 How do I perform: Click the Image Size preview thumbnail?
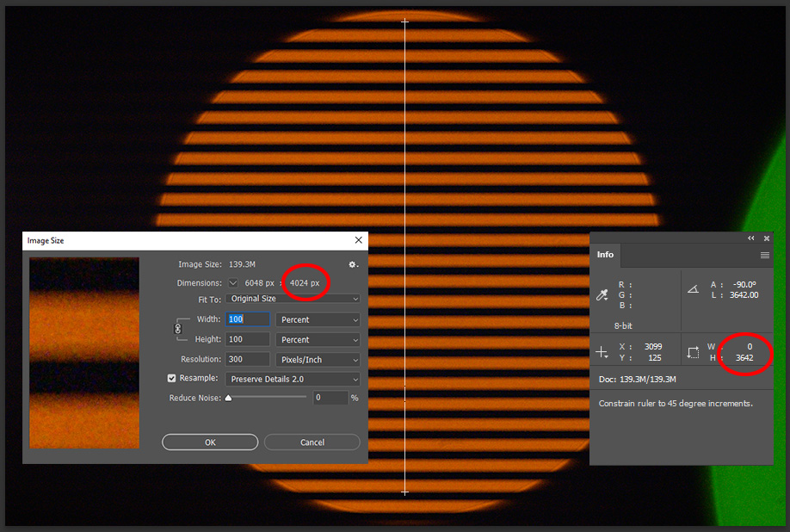[84, 353]
